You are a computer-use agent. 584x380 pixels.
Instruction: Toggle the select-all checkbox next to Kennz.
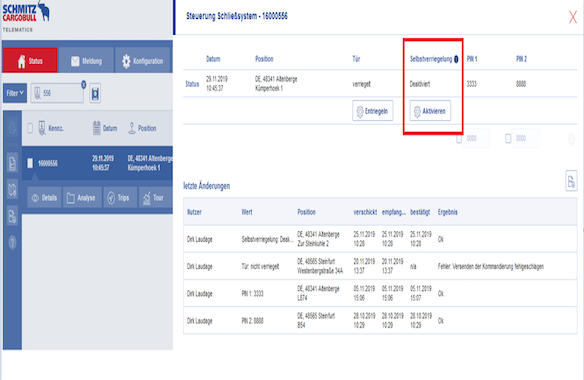coord(30,129)
